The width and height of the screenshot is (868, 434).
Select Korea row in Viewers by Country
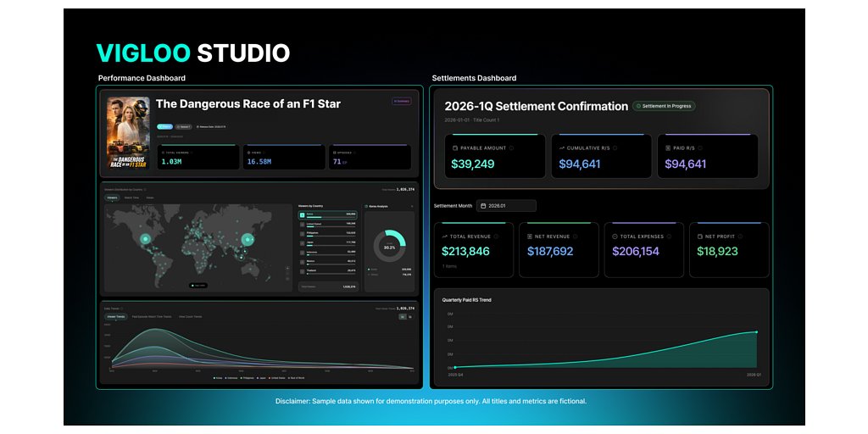click(328, 215)
